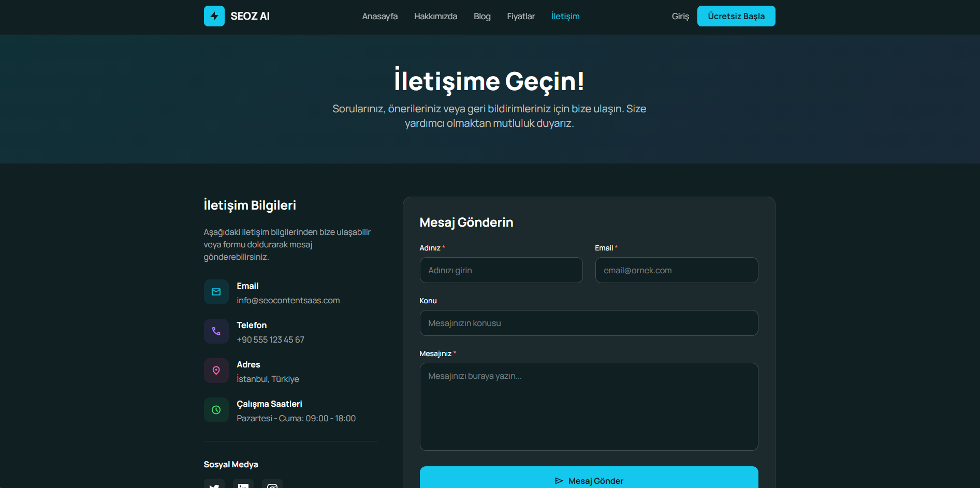Screen dimensions: 980x488
Task: Open the Twitter social media icon
Action: [214, 484]
